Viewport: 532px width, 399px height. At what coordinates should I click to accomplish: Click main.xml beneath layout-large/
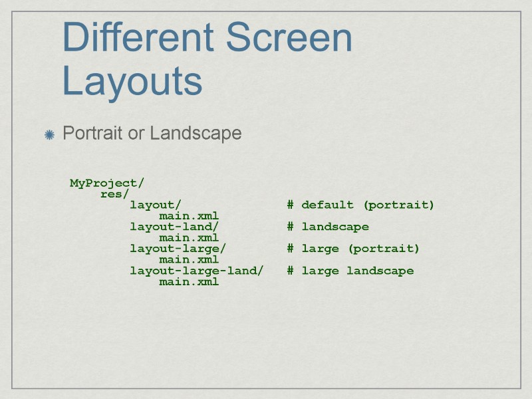190,259
